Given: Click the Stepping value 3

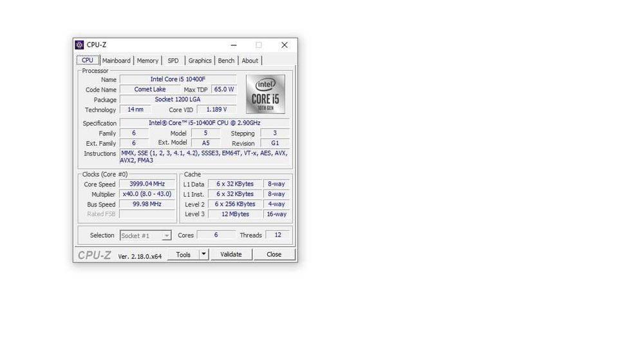Looking at the screenshot, I should (x=275, y=133).
